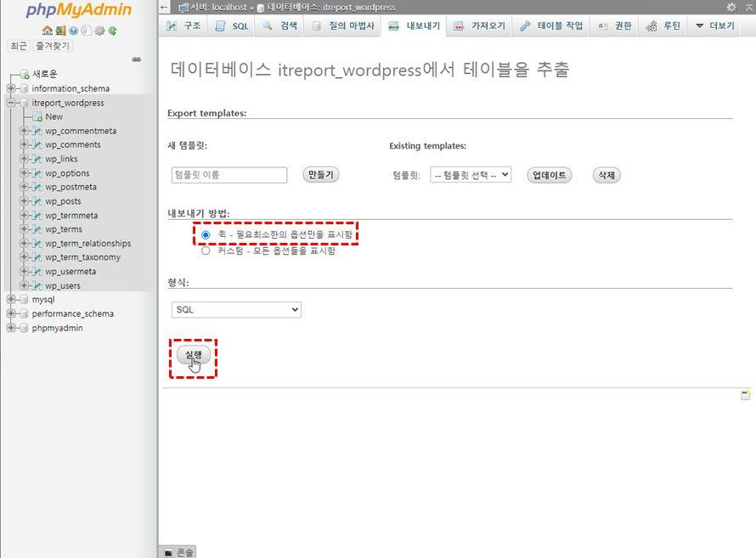The height and width of the screenshot is (558, 756).
Task: Select the wp_term_relationships table in tree
Action: tap(88, 244)
